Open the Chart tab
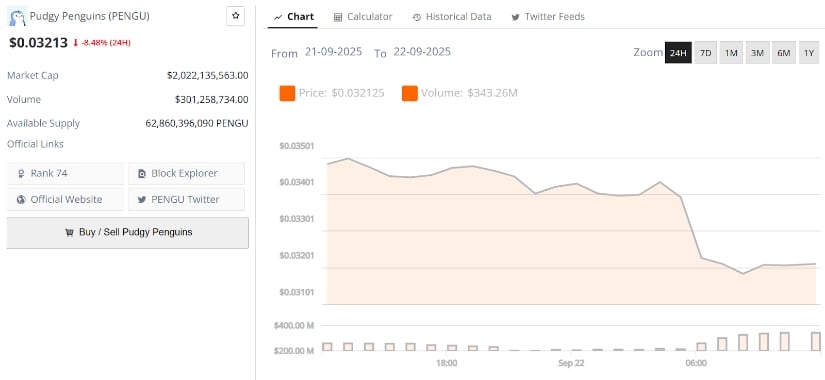This screenshot has height=380, width=825. pos(294,17)
